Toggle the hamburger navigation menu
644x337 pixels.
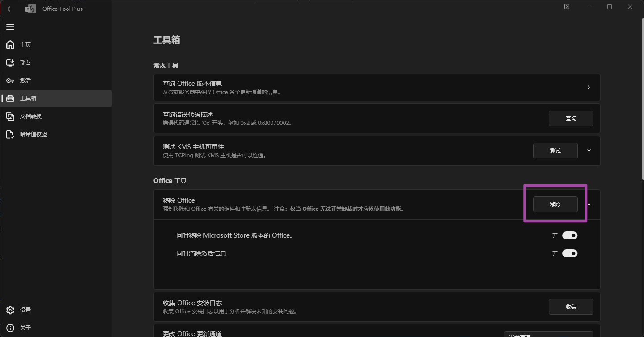10,27
